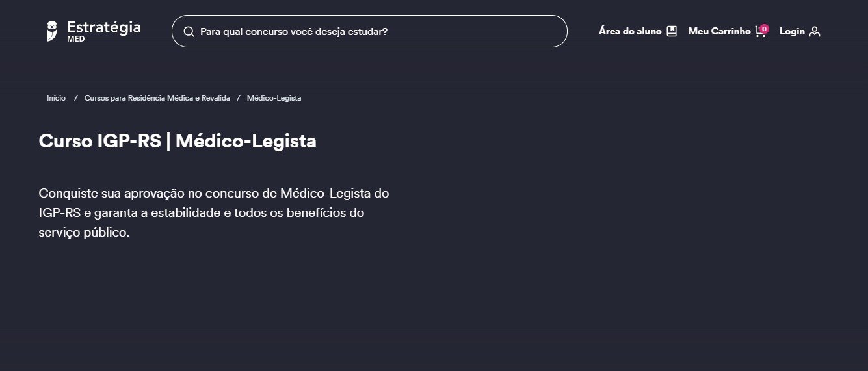Open the Cursos para Residência Médica e Revalida breadcrumb
The height and width of the screenshot is (371, 868).
coord(157,98)
